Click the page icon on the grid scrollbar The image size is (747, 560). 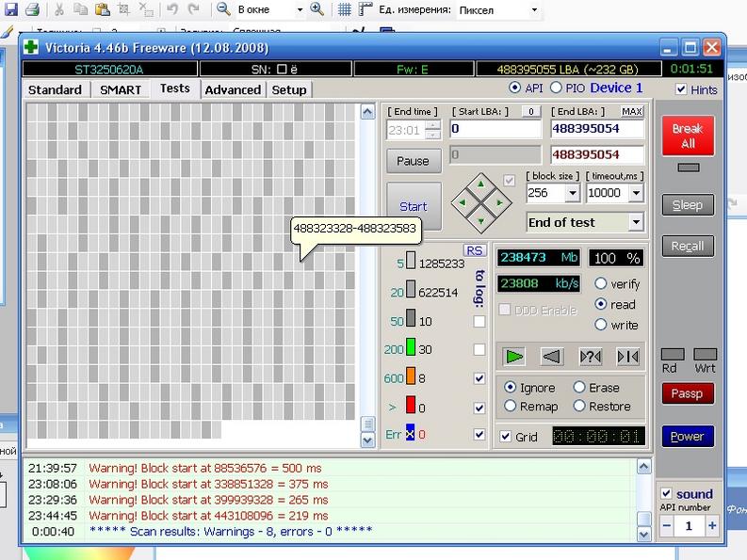tap(367, 423)
